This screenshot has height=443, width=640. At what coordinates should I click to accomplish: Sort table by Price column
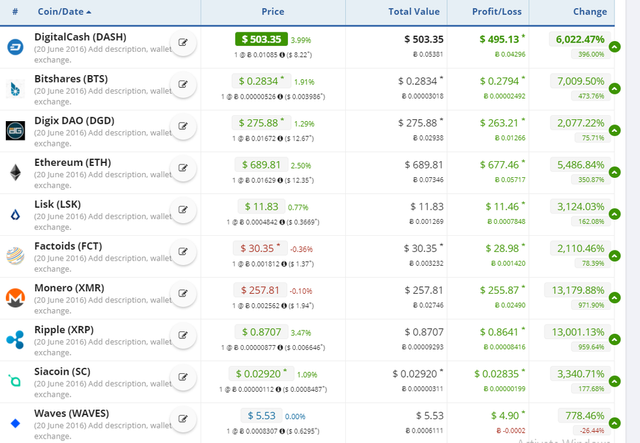pos(273,11)
